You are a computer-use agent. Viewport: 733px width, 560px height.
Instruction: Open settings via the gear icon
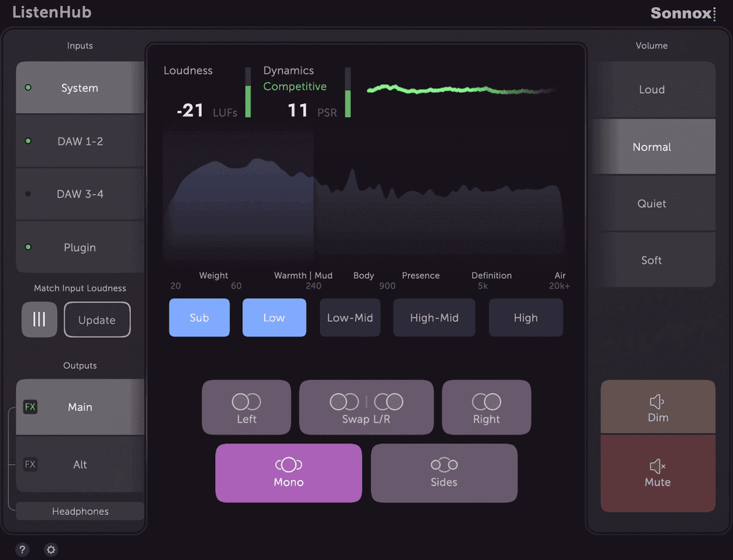click(51, 550)
